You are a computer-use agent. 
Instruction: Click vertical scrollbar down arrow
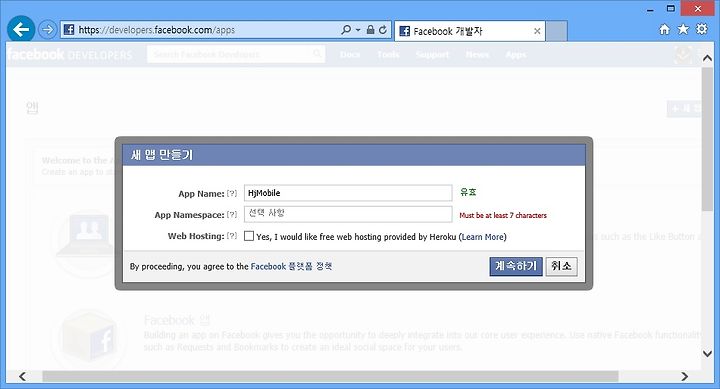[x=707, y=354]
